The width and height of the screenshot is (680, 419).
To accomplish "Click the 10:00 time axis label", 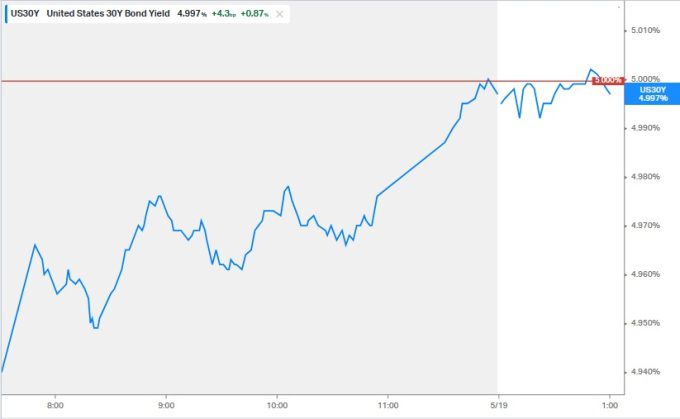I will [277, 405].
